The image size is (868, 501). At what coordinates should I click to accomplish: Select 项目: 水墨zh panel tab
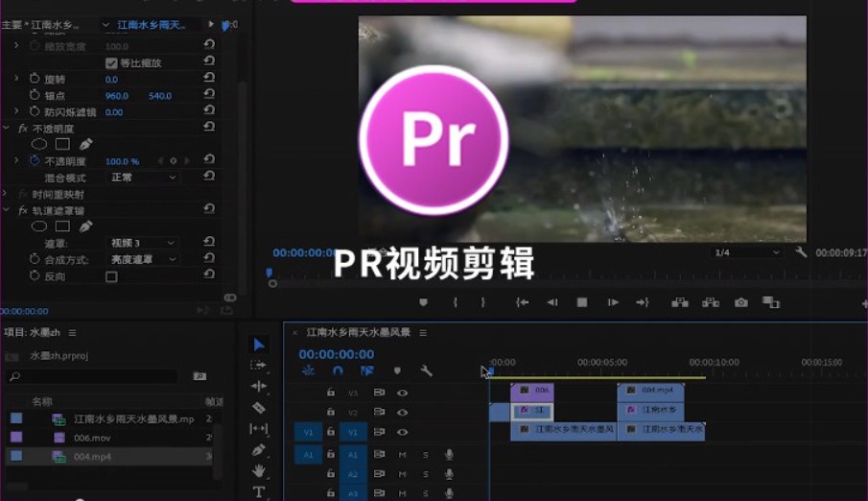[32, 332]
